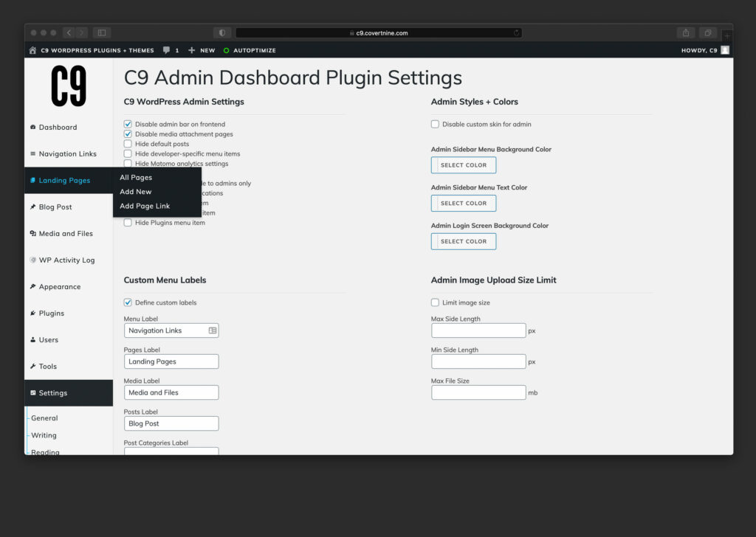756x537 pixels.
Task: Click the Dashboard menu icon
Action: (x=32, y=127)
